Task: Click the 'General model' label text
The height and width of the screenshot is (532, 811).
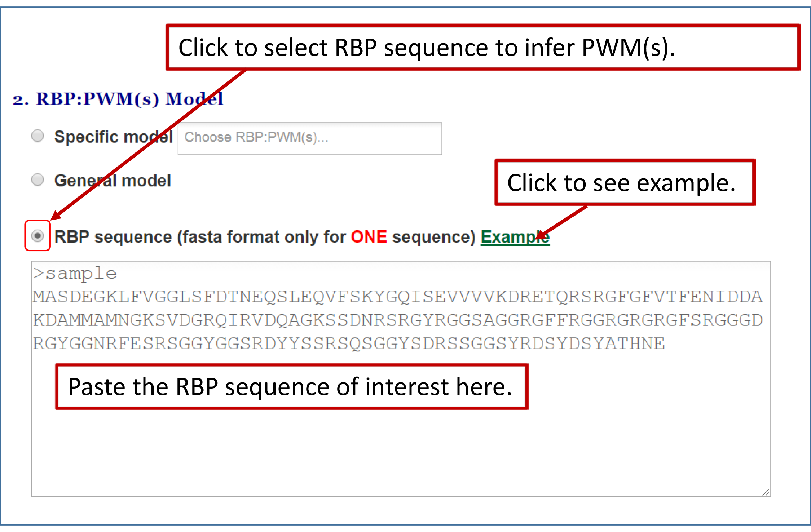Action: coord(113,181)
